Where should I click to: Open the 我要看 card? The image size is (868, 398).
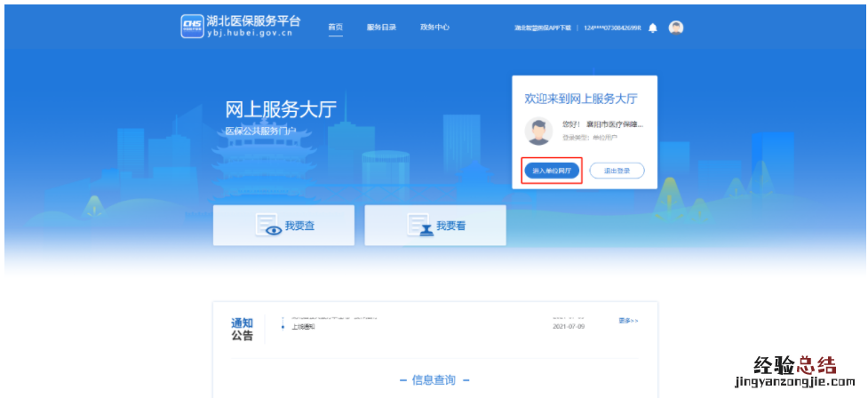(x=435, y=226)
